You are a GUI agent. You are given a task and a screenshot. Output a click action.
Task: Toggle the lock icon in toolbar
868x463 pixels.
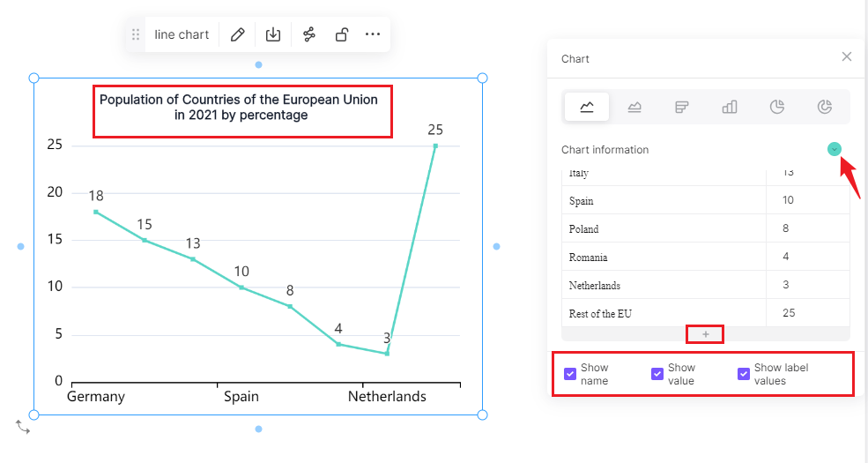(x=342, y=34)
